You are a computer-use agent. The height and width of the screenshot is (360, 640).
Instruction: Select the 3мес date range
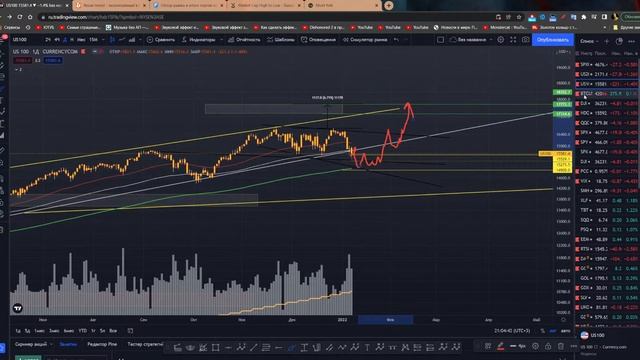pyautogui.click(x=54, y=331)
